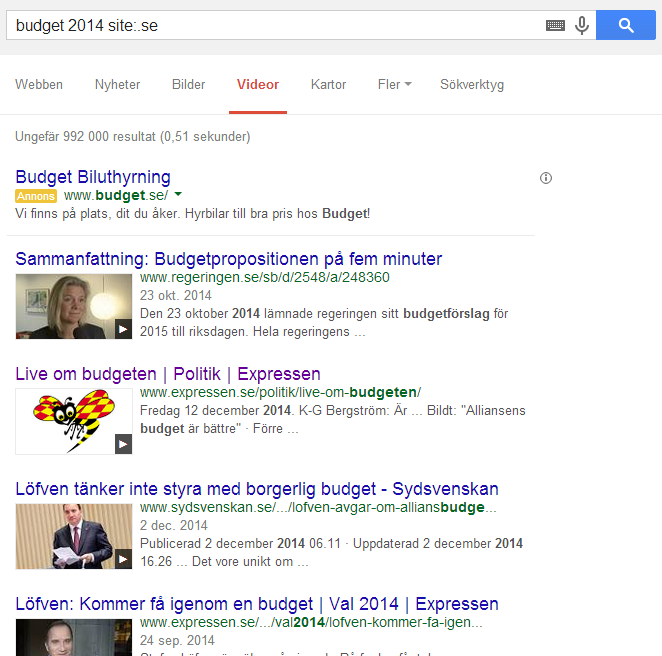Click the expressen.se val2014 lofven-kommer URL
Screen dimensions: 662x656
(x=311, y=622)
